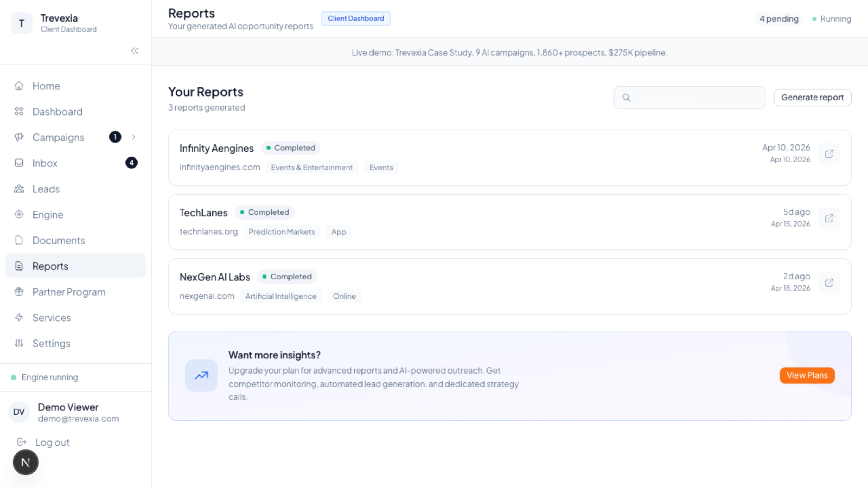This screenshot has height=488, width=868.
Task: Click the Home house icon
Action: pos(19,86)
